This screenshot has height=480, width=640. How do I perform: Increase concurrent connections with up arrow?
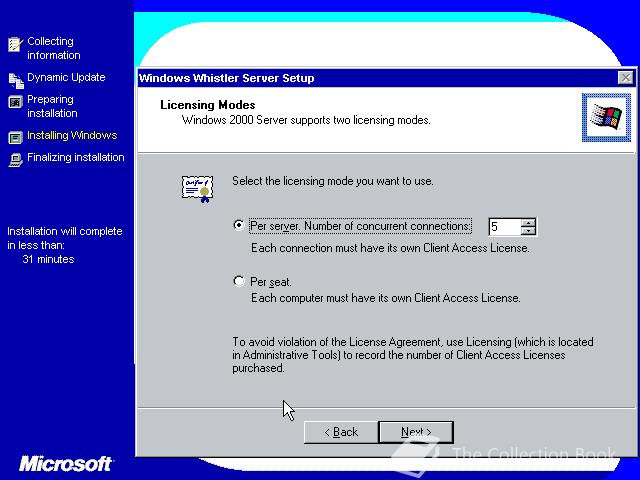[x=528, y=223]
